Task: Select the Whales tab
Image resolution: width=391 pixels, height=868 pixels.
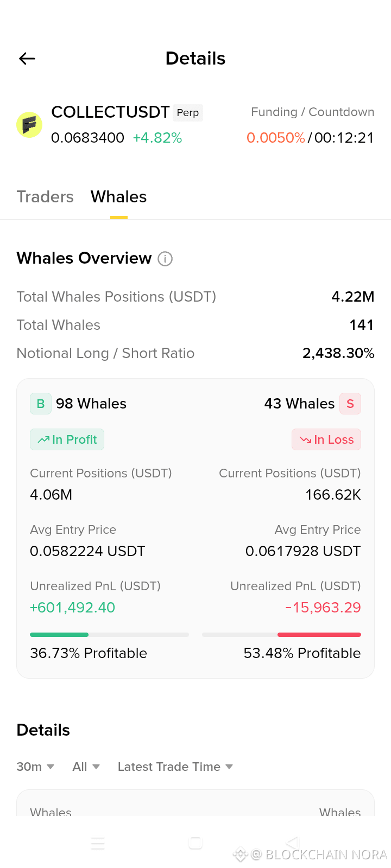Action: [x=119, y=196]
